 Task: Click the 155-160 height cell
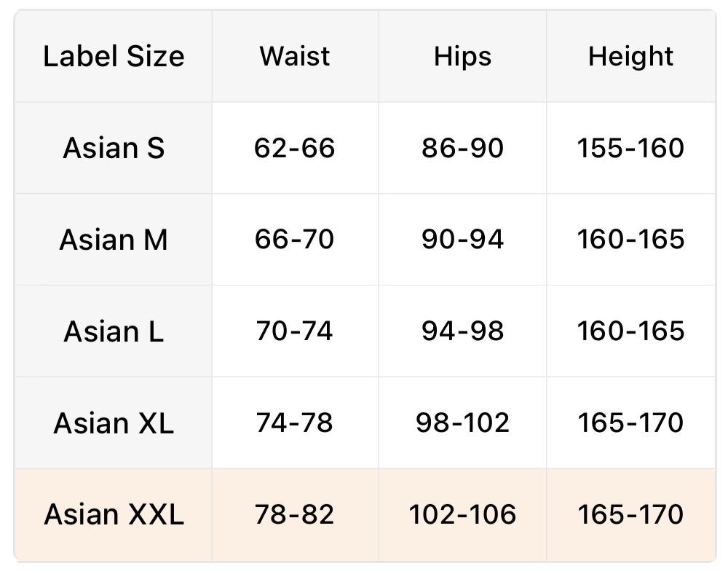point(630,149)
